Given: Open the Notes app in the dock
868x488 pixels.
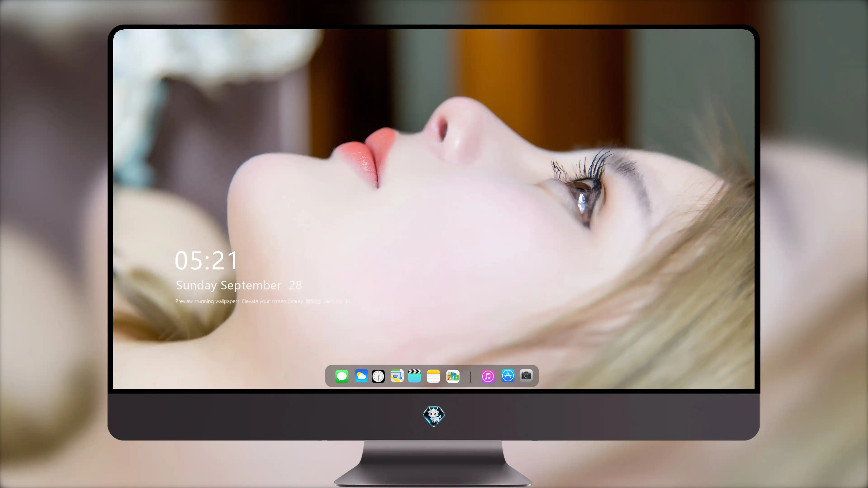Looking at the screenshot, I should (433, 376).
